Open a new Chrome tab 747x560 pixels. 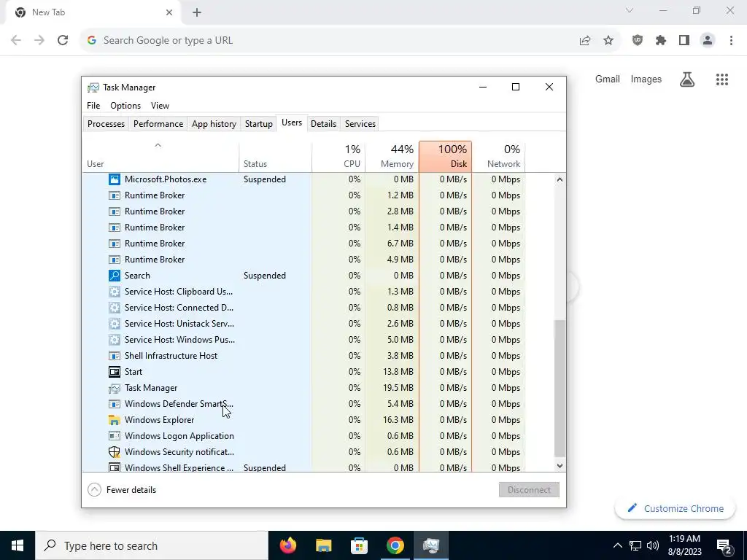click(x=197, y=13)
